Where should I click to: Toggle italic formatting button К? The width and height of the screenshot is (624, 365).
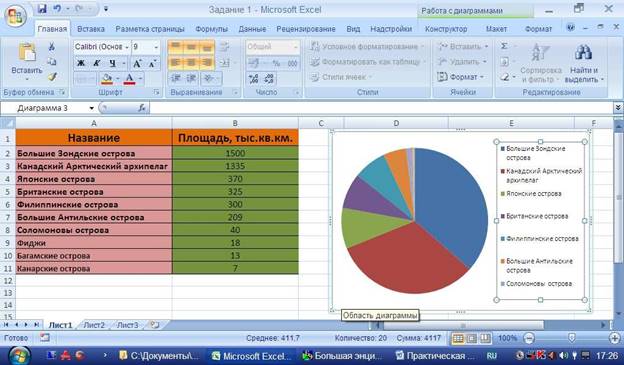coord(97,63)
